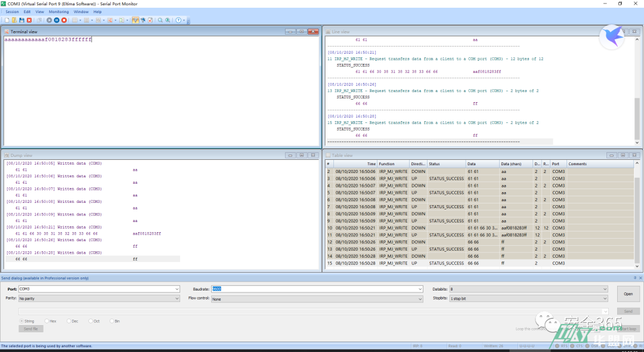
Task: Click the Open button in Send dialog
Action: [x=628, y=294]
